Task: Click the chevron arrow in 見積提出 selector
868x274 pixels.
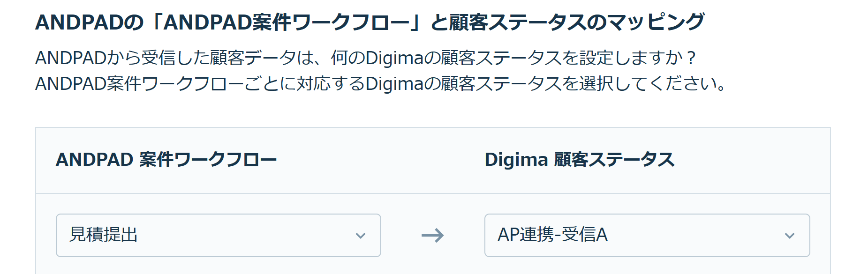Action: click(360, 236)
